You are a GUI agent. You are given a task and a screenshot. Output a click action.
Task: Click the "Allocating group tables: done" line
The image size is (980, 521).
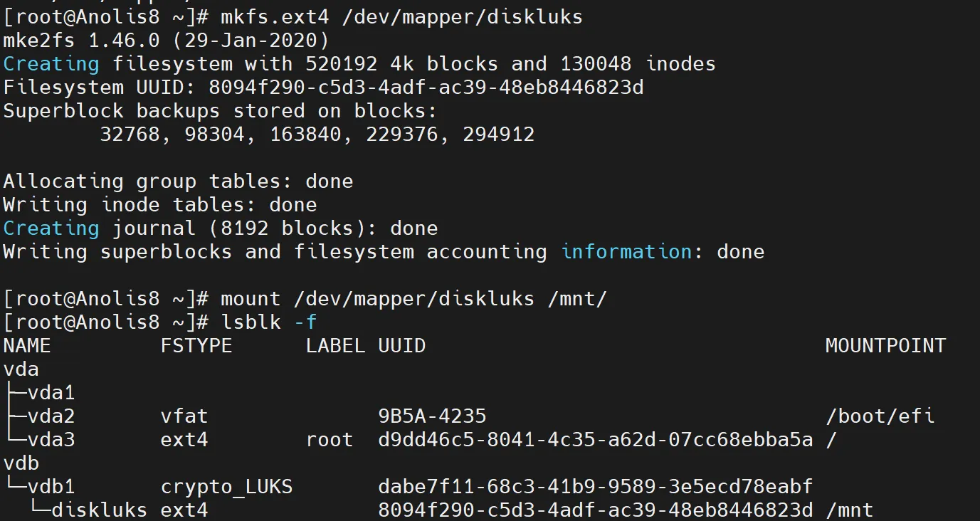(178, 181)
